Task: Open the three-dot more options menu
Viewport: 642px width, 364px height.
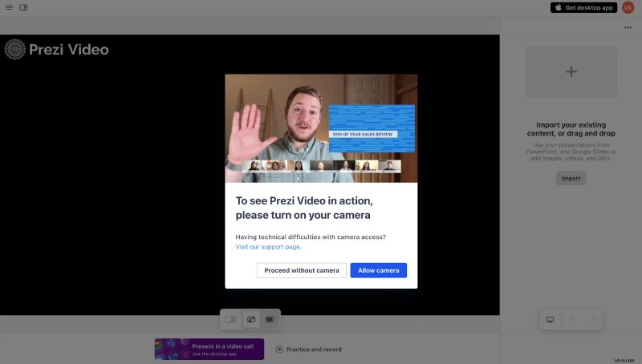Action: [x=628, y=27]
